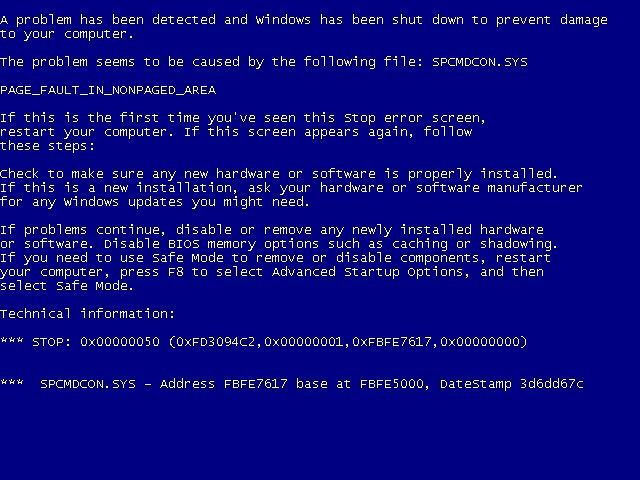Click the PAGE_FAULT_IN_NONPAGED_AREA error text
The image size is (640, 480).
pyautogui.click(x=108, y=90)
